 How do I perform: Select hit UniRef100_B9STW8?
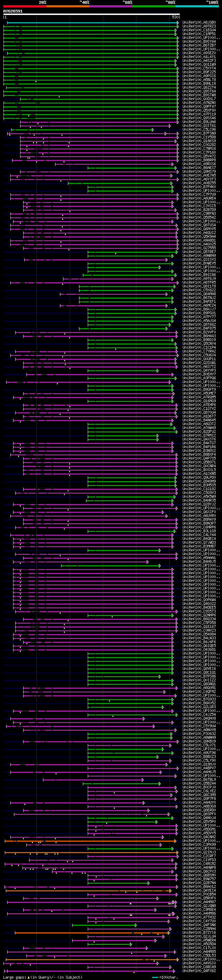click(199, 95)
